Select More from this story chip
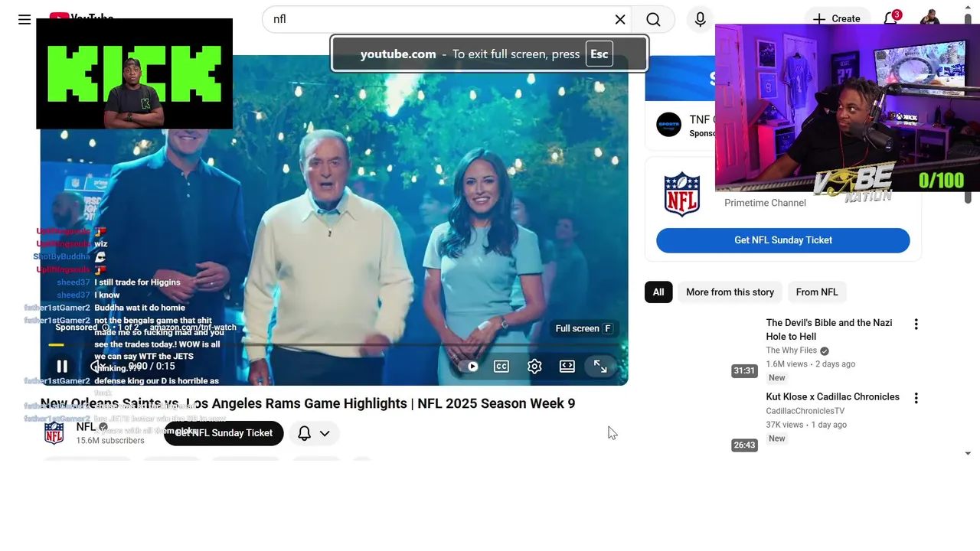The height and width of the screenshot is (551, 980). 730,292
